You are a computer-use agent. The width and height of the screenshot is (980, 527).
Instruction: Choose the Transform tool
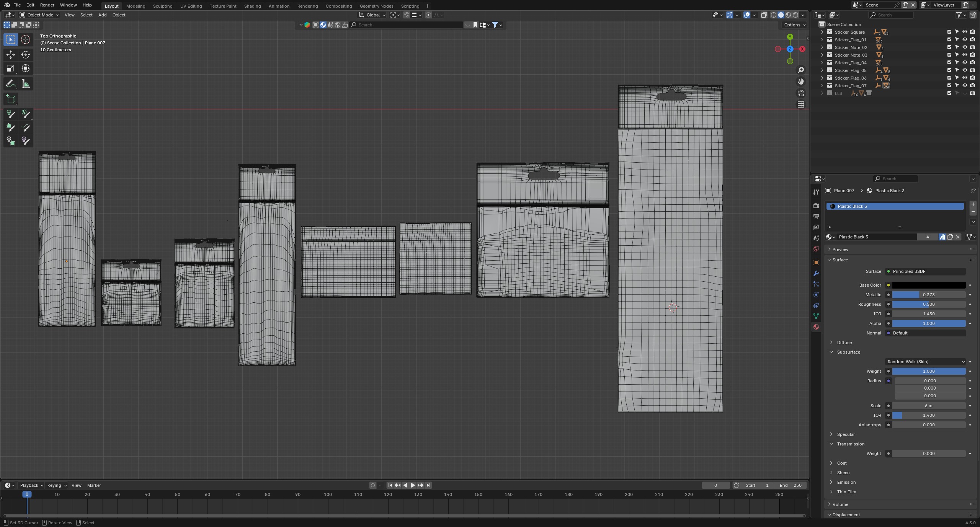[x=26, y=69]
